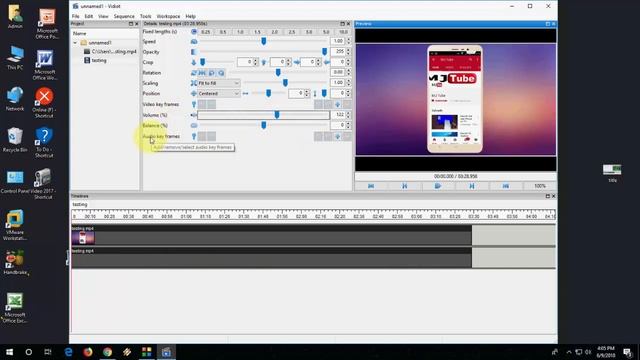Image resolution: width=640 pixels, height=360 pixels.
Task: Click the Video key frames key icon
Action: 194,104
